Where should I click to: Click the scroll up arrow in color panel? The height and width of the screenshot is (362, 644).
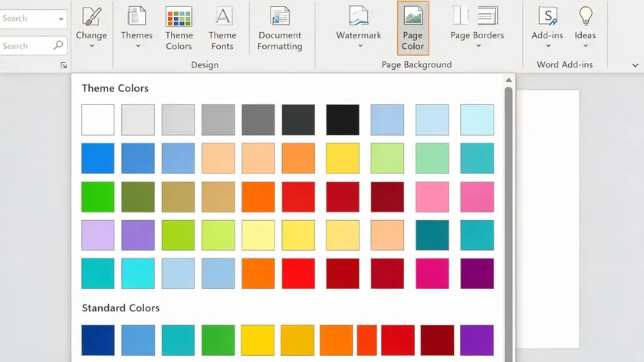(508, 80)
